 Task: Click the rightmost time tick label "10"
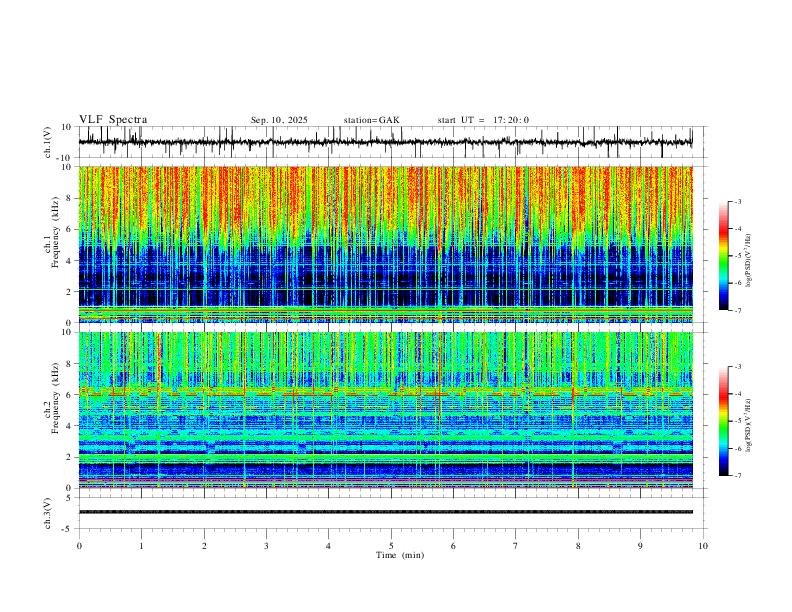click(x=703, y=546)
